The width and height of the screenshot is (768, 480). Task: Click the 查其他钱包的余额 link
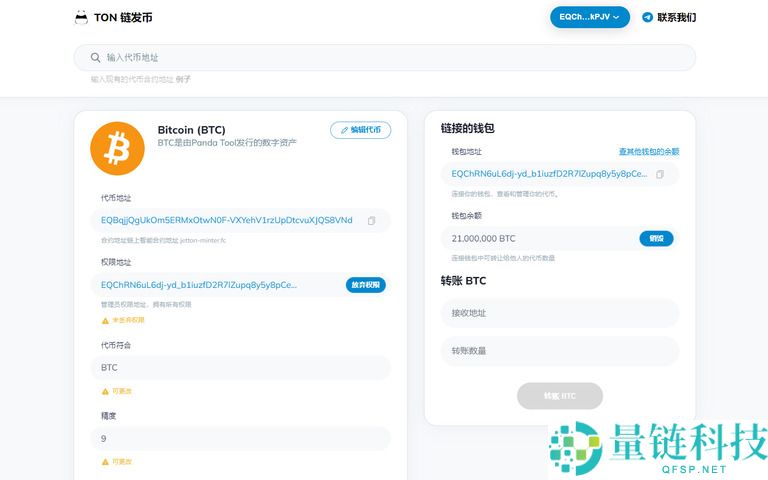(x=649, y=152)
